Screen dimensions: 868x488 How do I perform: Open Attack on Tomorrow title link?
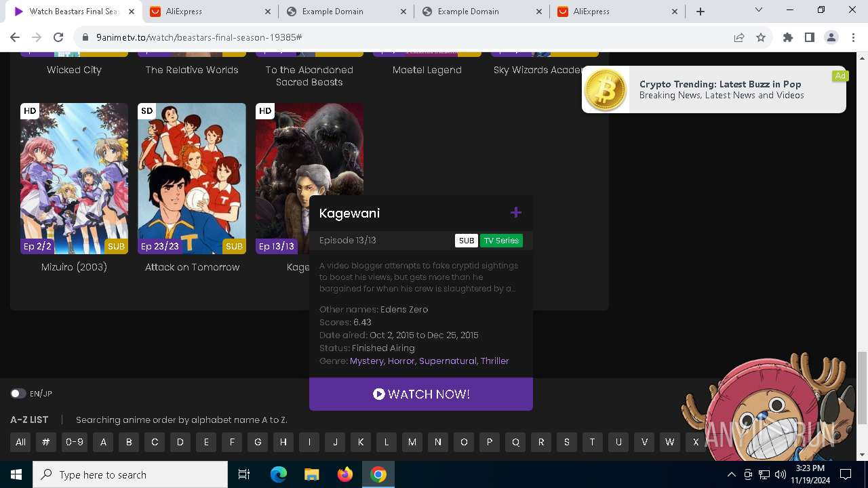(x=192, y=267)
